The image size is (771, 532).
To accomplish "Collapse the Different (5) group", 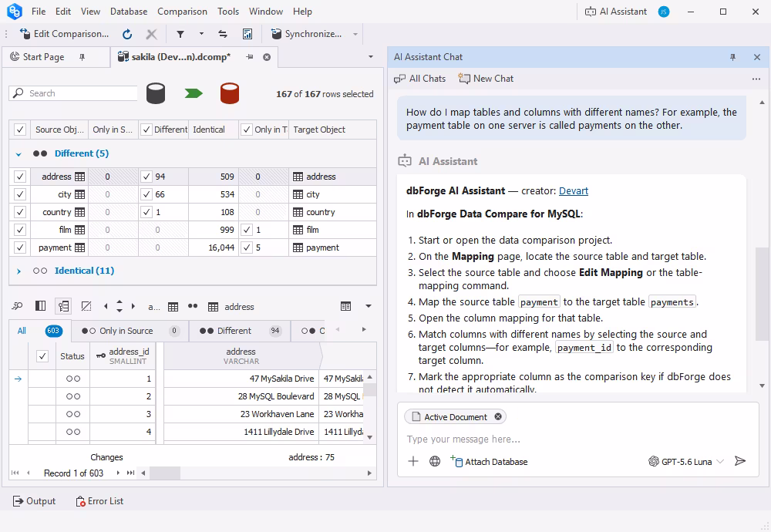I will pos(19,154).
